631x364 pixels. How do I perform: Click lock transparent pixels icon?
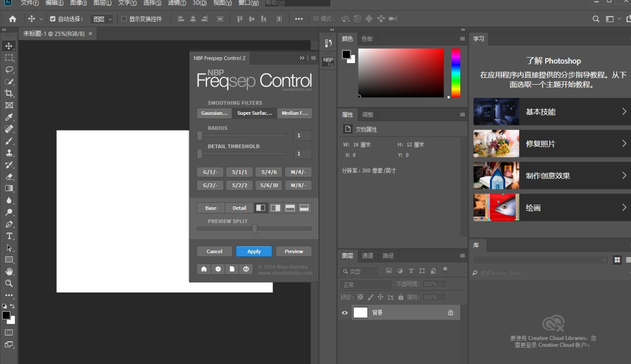(x=360, y=297)
